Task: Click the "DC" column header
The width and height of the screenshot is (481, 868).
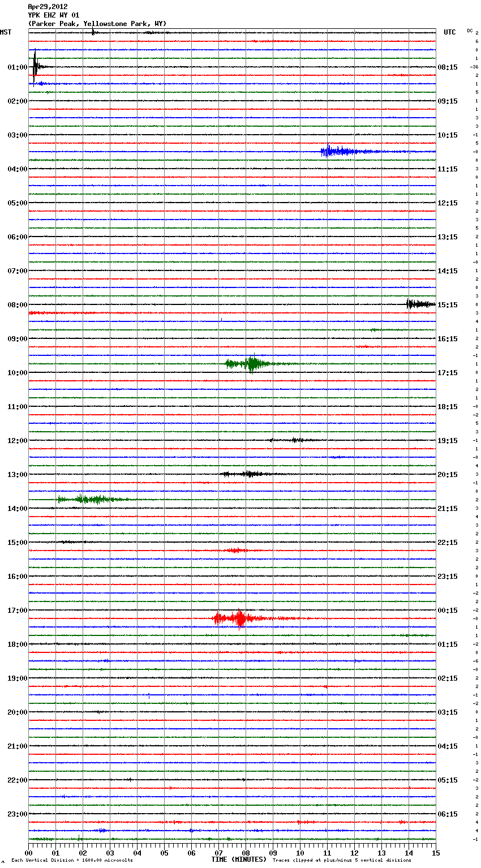Action: point(470,31)
